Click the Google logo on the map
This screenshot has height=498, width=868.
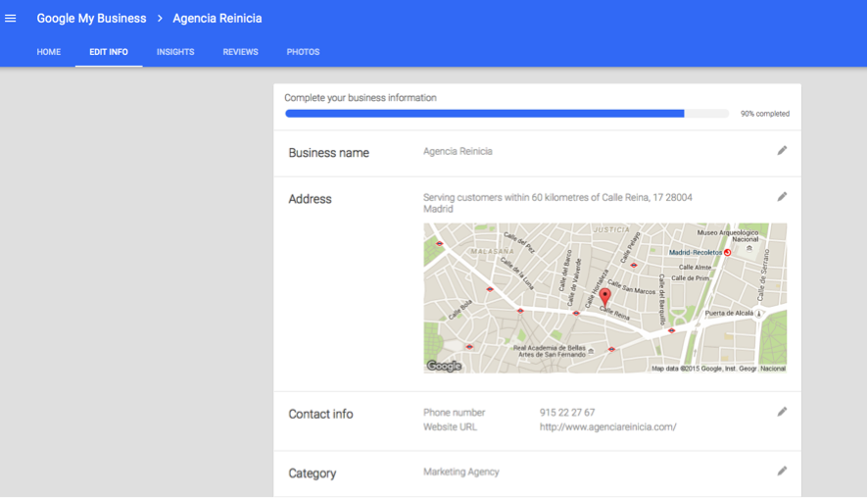pyautogui.click(x=444, y=366)
